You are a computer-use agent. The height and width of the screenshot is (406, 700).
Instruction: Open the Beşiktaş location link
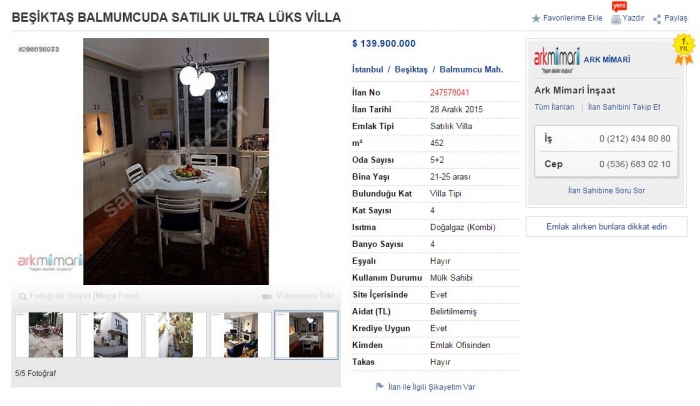(x=411, y=69)
